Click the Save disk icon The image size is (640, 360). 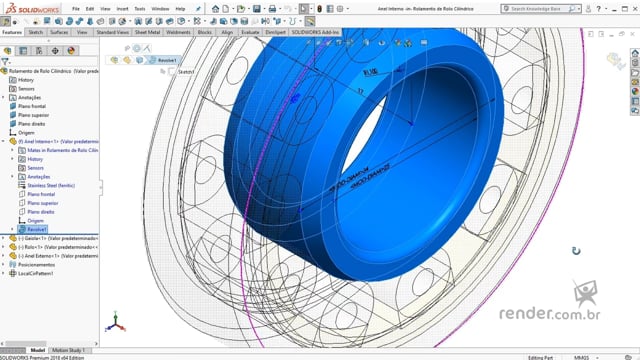pyautogui.click(x=256, y=9)
